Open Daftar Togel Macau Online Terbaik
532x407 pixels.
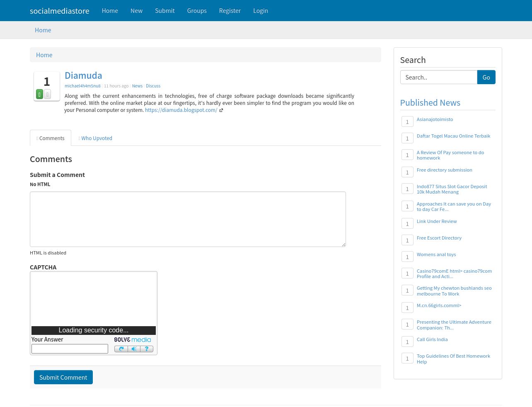[x=453, y=136]
